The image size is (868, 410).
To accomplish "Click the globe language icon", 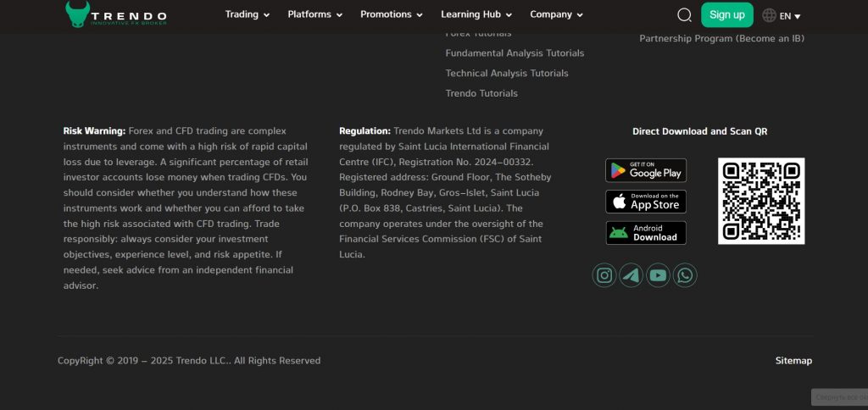I will pyautogui.click(x=769, y=15).
